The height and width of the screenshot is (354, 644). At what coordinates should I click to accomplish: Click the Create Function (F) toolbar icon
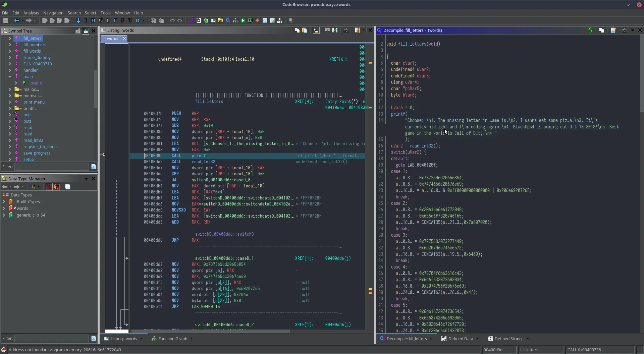[x=115, y=20]
